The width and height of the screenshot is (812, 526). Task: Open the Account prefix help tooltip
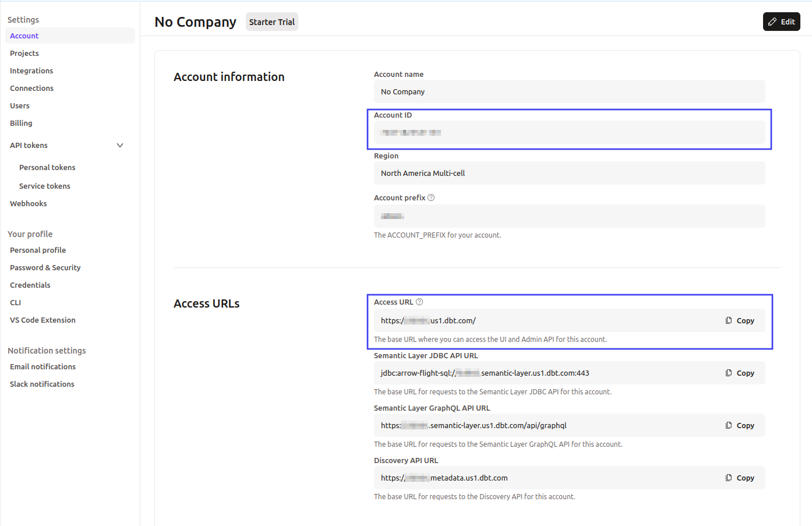click(430, 197)
